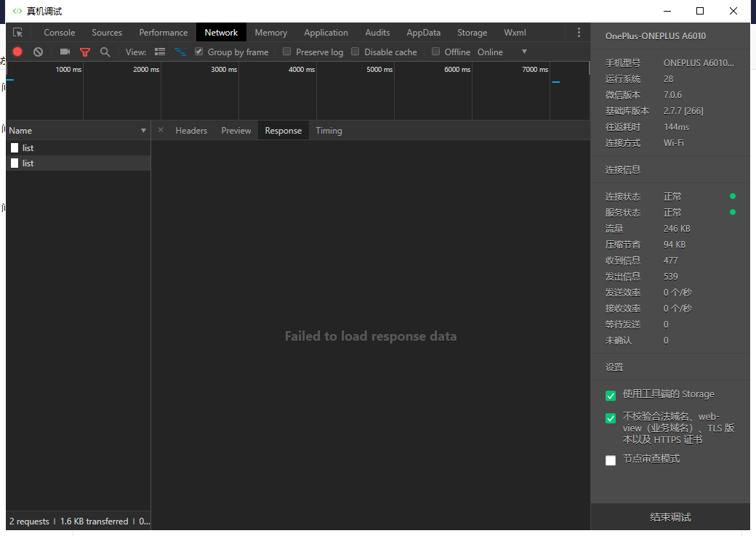Clear the network log

(x=38, y=52)
